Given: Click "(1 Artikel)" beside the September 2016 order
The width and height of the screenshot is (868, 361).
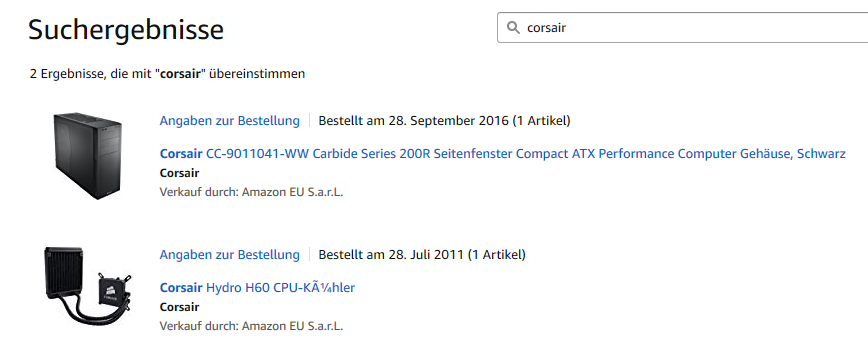Looking at the screenshot, I should pyautogui.click(x=541, y=121).
